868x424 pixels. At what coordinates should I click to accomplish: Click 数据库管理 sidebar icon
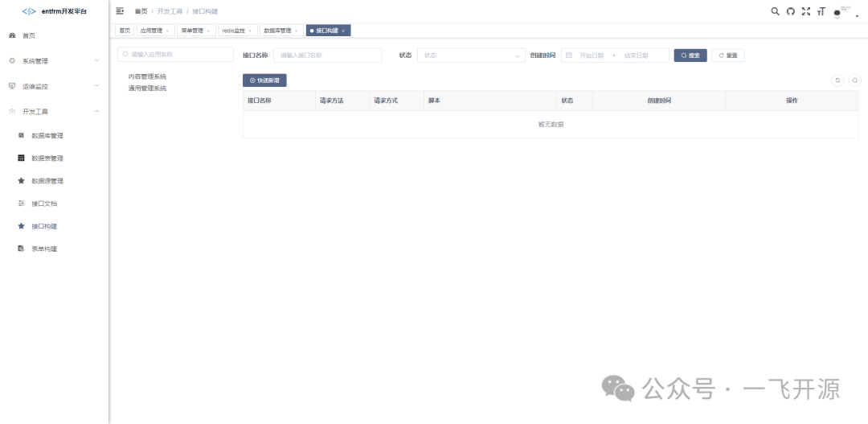tap(21, 135)
